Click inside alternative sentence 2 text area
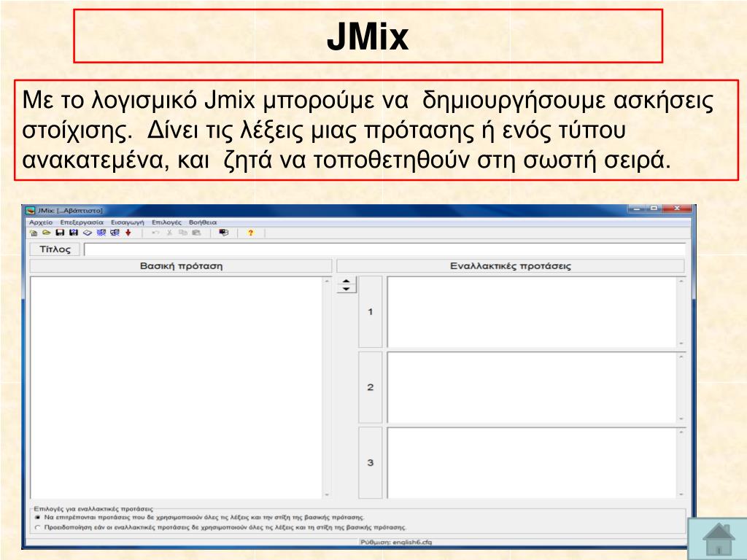Screen dimensions: 747x560 (x=532, y=387)
